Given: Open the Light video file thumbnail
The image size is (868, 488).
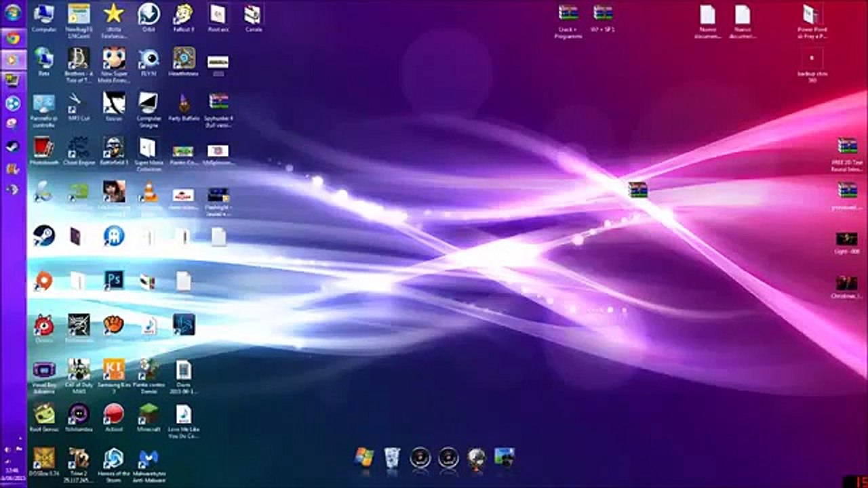Looking at the screenshot, I should coord(846,243).
